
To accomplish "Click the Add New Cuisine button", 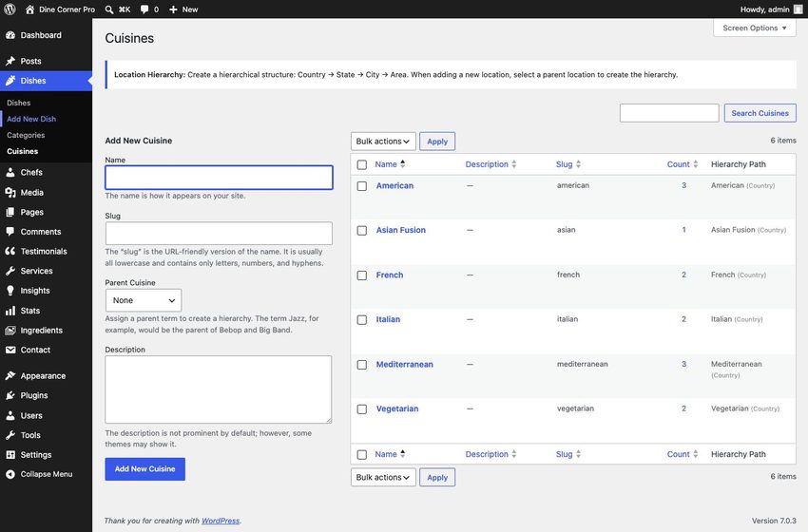I will click(144, 469).
